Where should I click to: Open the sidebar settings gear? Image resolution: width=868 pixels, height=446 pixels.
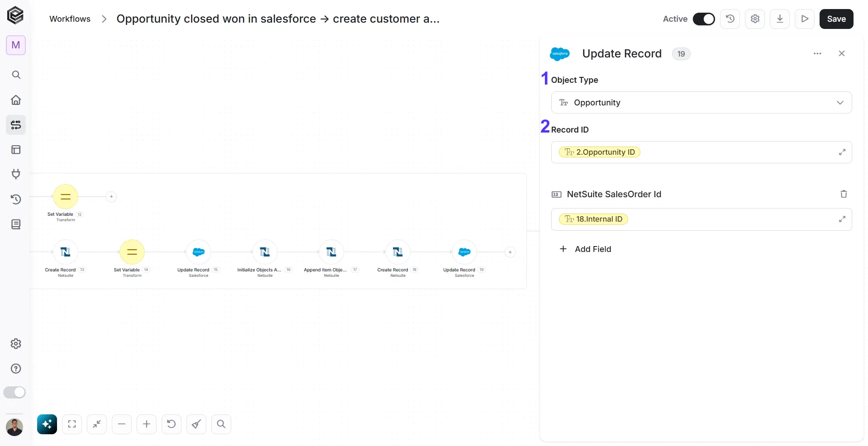pyautogui.click(x=16, y=344)
